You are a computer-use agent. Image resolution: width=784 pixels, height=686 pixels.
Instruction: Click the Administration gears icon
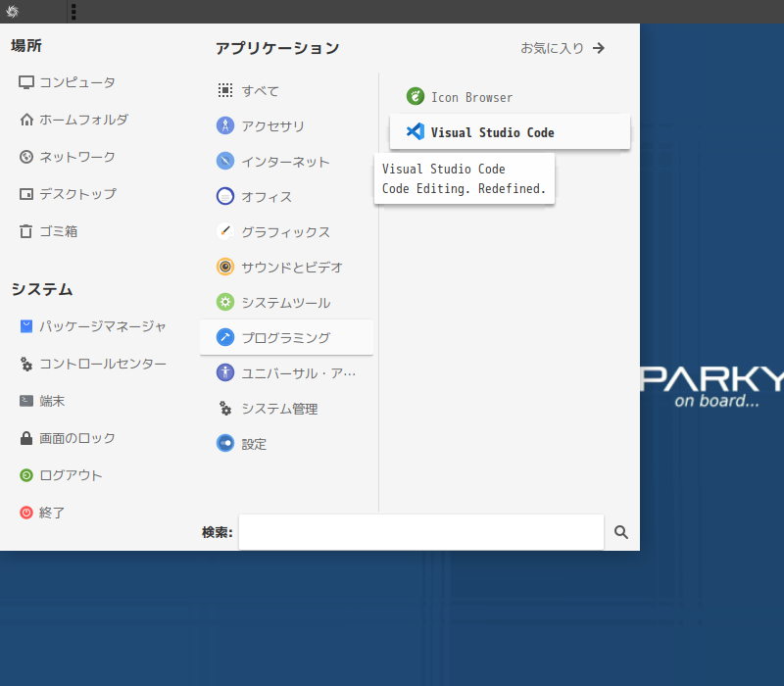click(225, 409)
